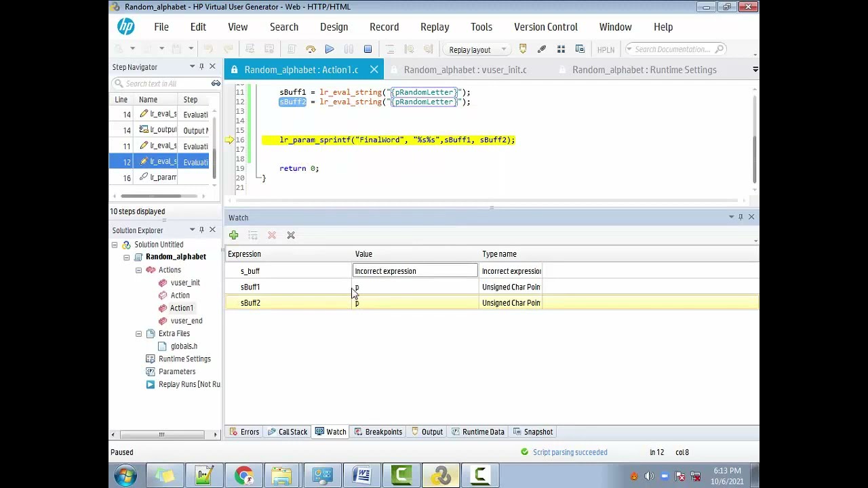This screenshot has height=488, width=868.
Task: Open the Version Control menu
Action: tap(546, 27)
